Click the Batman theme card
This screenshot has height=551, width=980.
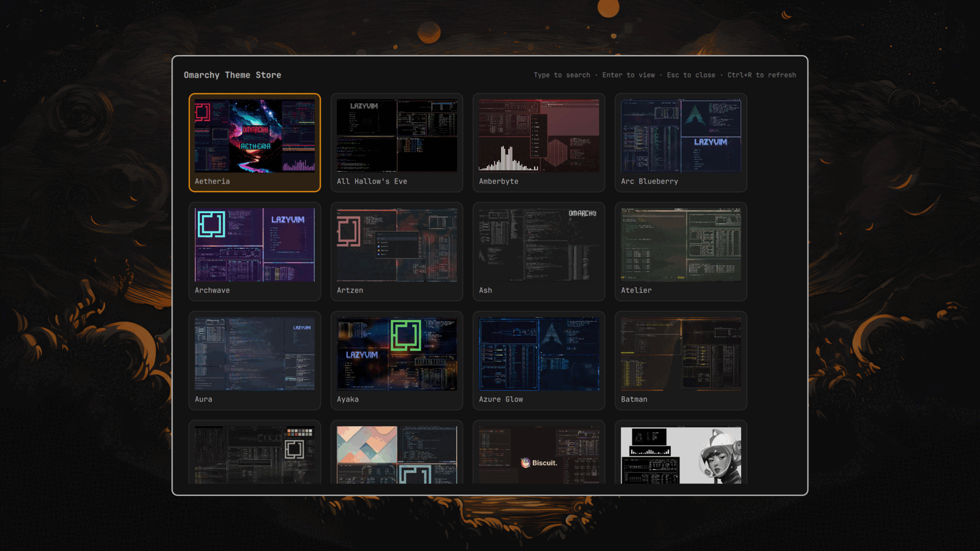[681, 361]
